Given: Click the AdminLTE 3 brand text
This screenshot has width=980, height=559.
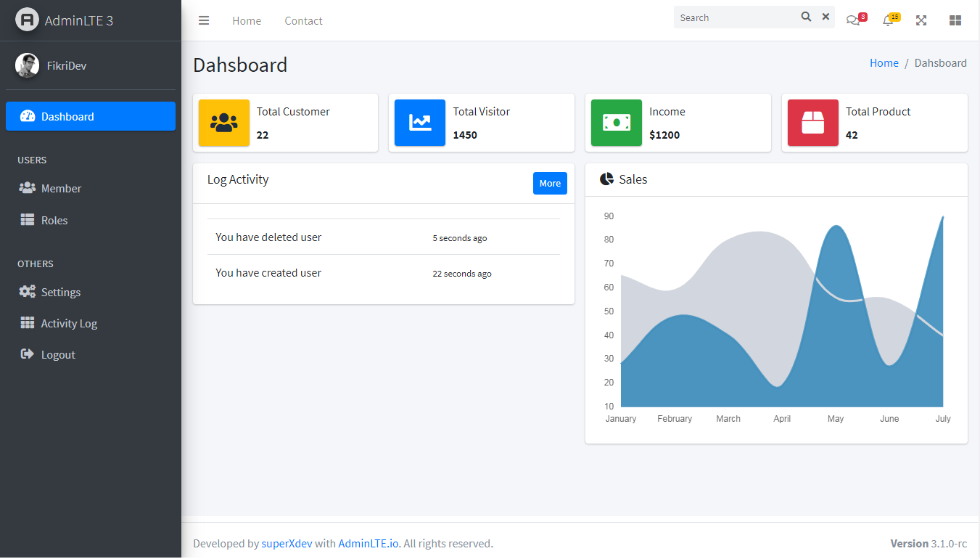Looking at the screenshot, I should [x=79, y=20].
